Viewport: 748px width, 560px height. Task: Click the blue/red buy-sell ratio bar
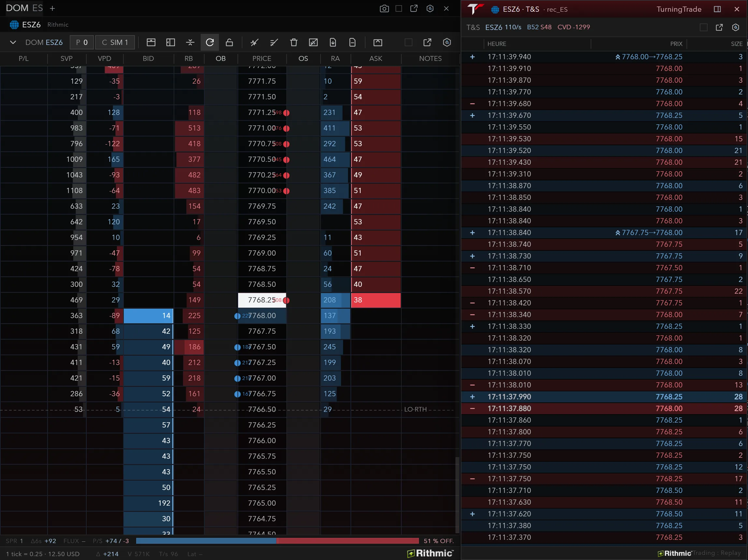click(277, 541)
